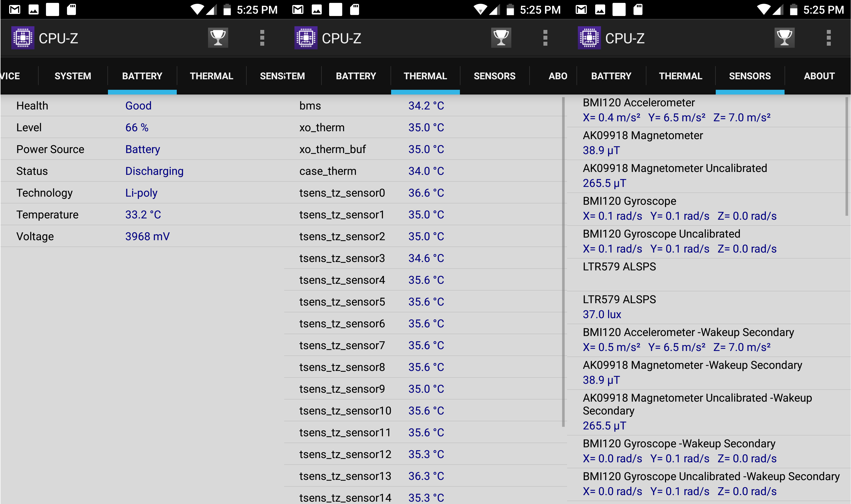
Task: Click the thermal list vertical scrollbar
Action: click(563, 261)
